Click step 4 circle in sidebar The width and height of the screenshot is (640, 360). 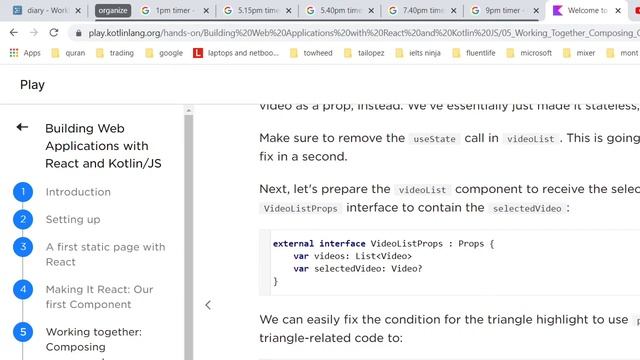click(23, 289)
